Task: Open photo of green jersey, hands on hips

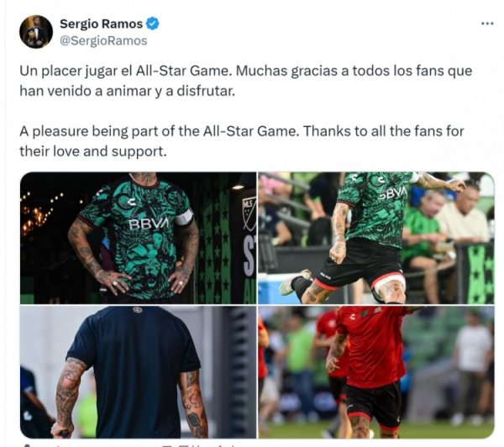Action: point(139,238)
